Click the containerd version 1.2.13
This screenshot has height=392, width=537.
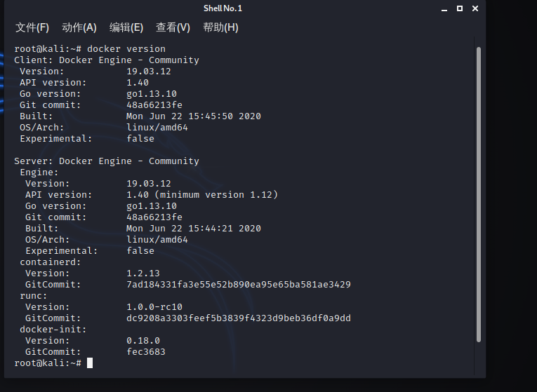(143, 273)
